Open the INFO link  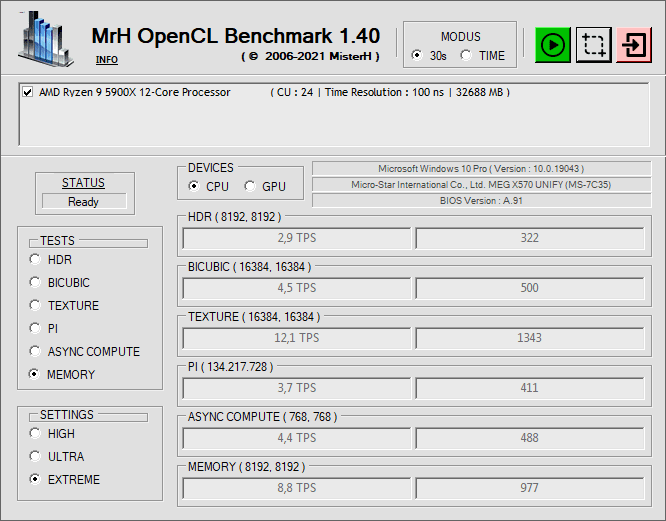[x=107, y=60]
